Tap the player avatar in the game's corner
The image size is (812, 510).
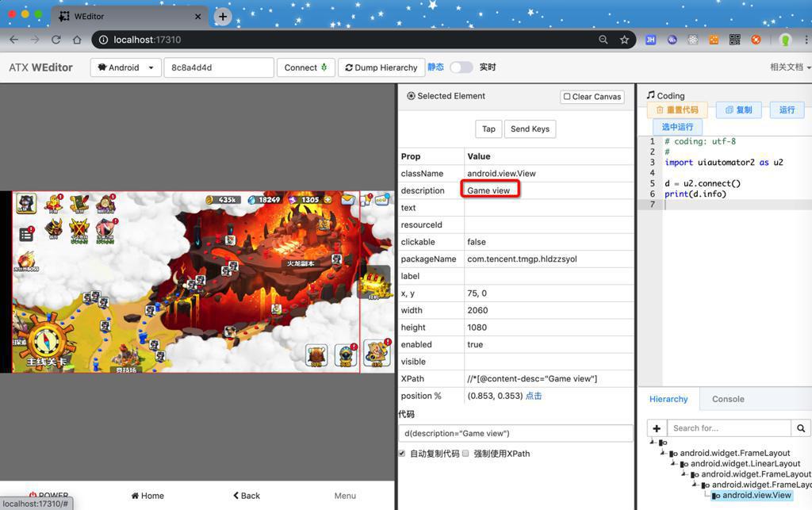26,204
